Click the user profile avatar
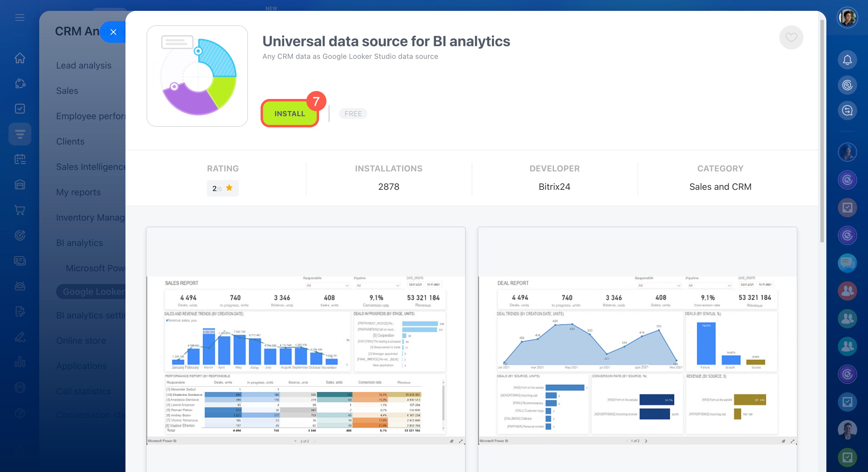 (847, 18)
